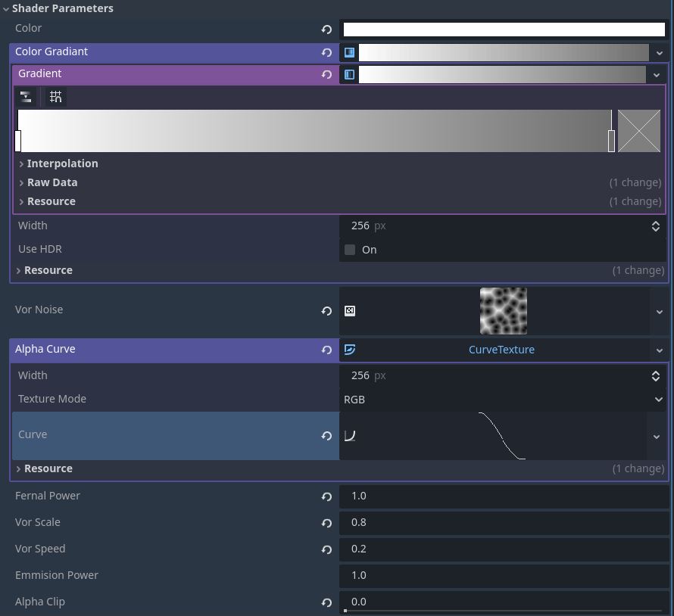This screenshot has height=616, width=674.
Task: Click gradient stop color preview box
Action: click(x=639, y=131)
